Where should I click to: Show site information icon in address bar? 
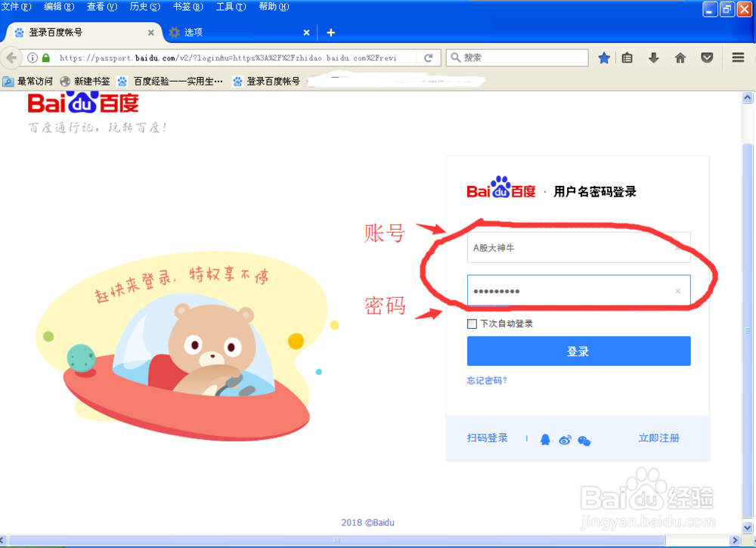click(x=33, y=58)
